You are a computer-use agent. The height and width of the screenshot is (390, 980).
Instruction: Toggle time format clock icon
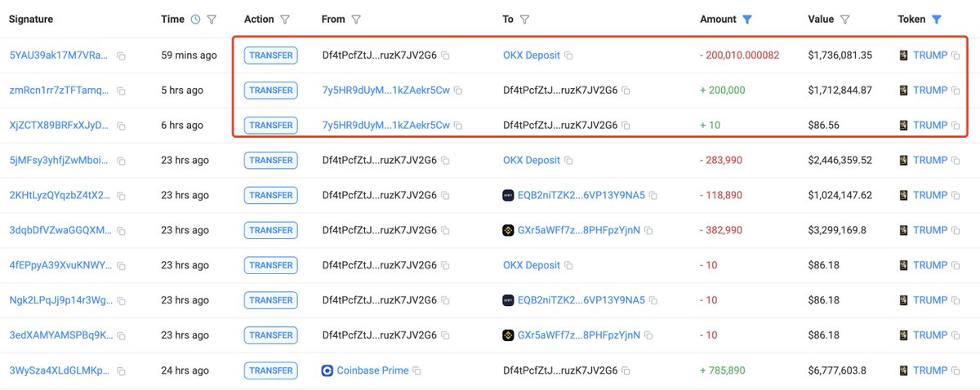(x=195, y=20)
